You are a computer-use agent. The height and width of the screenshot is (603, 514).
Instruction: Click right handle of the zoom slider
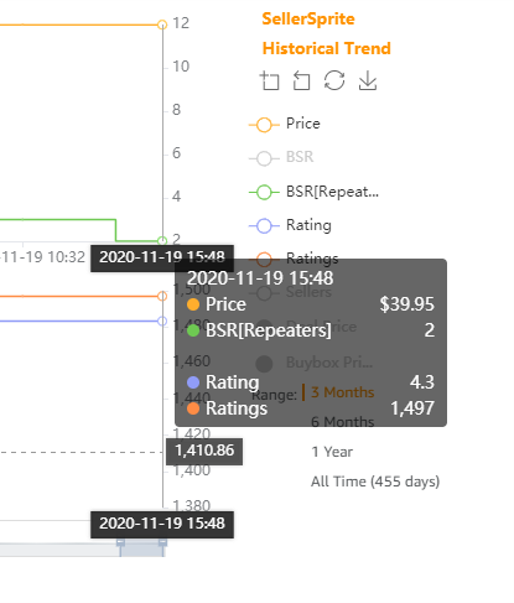163,543
